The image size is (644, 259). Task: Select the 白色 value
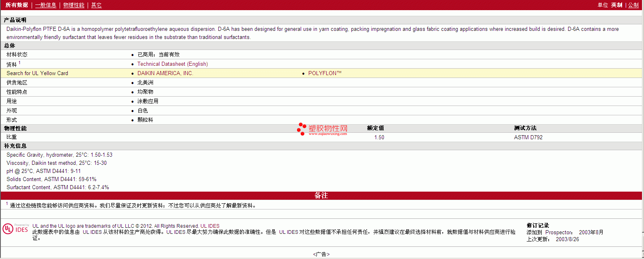(142, 111)
